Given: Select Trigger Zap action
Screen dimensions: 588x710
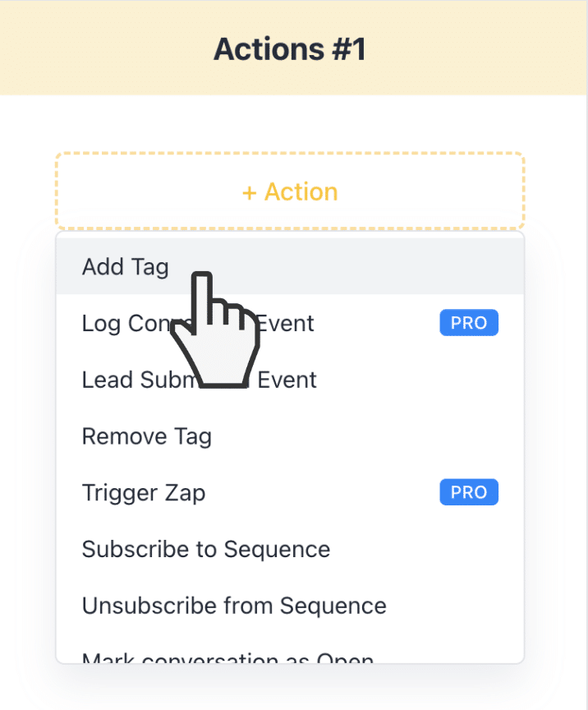Looking at the screenshot, I should pyautogui.click(x=290, y=492).
